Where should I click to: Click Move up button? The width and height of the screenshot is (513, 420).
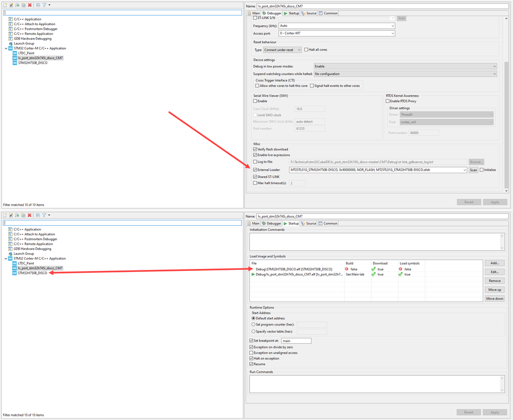click(x=494, y=289)
